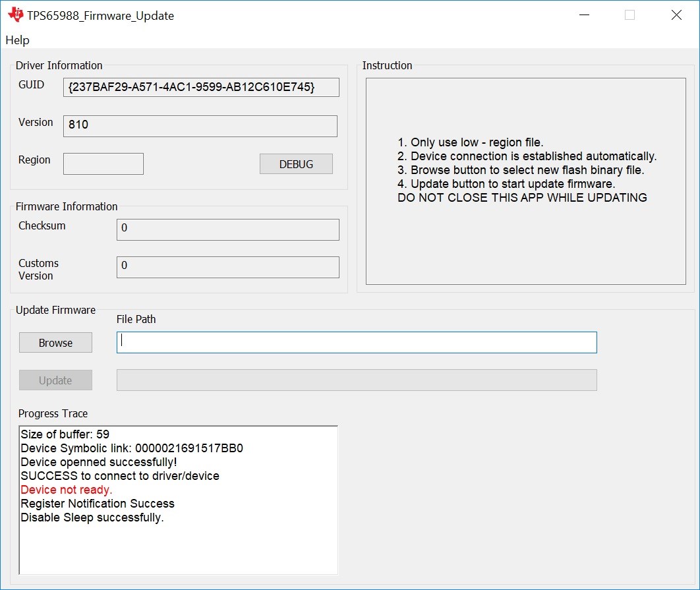
Task: Click 'Disable Sleep successfully.' in Progress Trace
Action: coord(92,517)
